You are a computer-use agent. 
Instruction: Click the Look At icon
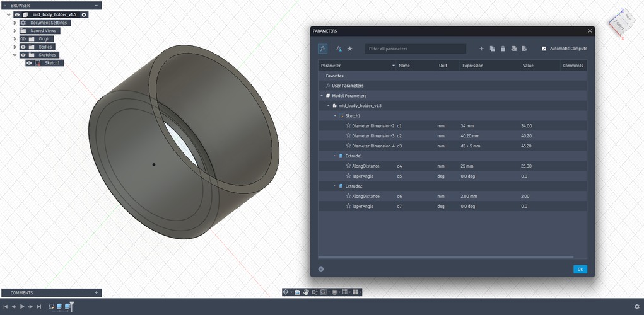(x=297, y=292)
